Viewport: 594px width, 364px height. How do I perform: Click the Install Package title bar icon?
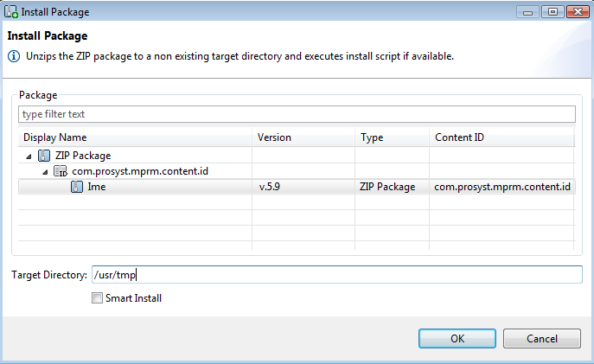pyautogui.click(x=11, y=12)
